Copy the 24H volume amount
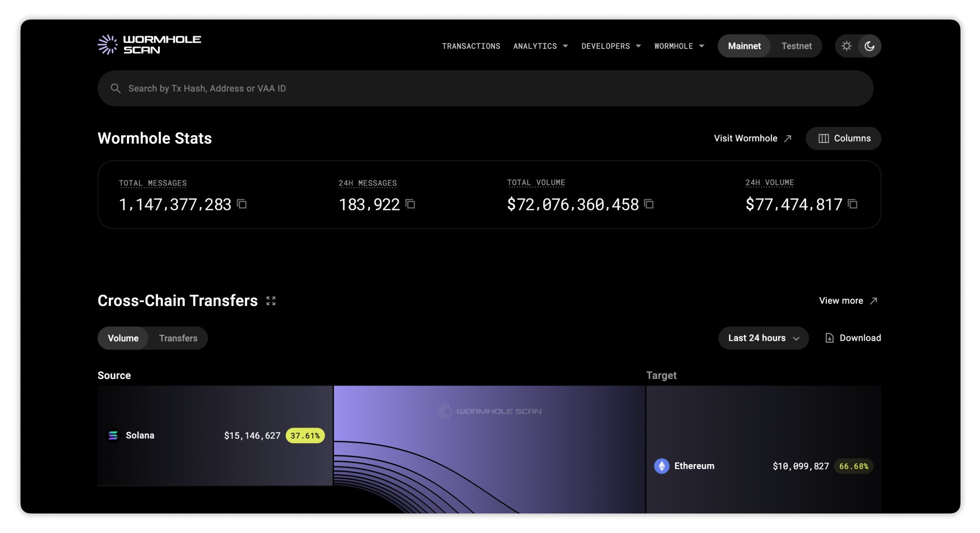 (853, 204)
